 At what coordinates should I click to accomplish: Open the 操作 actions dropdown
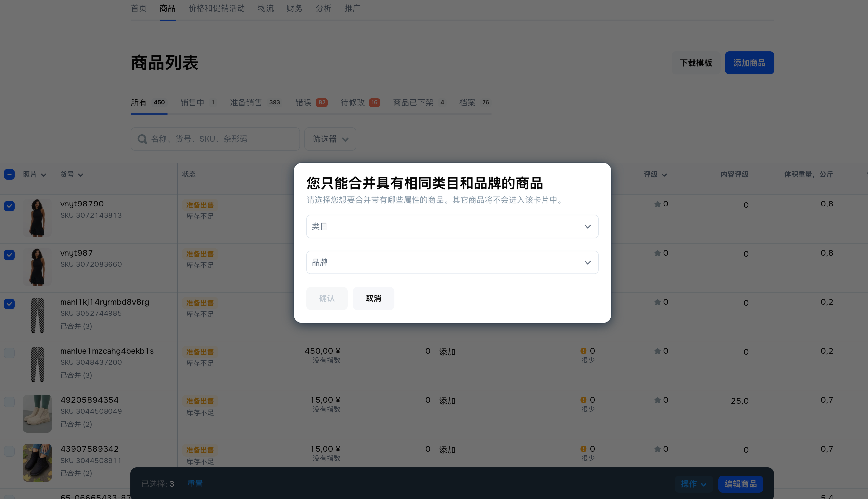[x=693, y=484]
